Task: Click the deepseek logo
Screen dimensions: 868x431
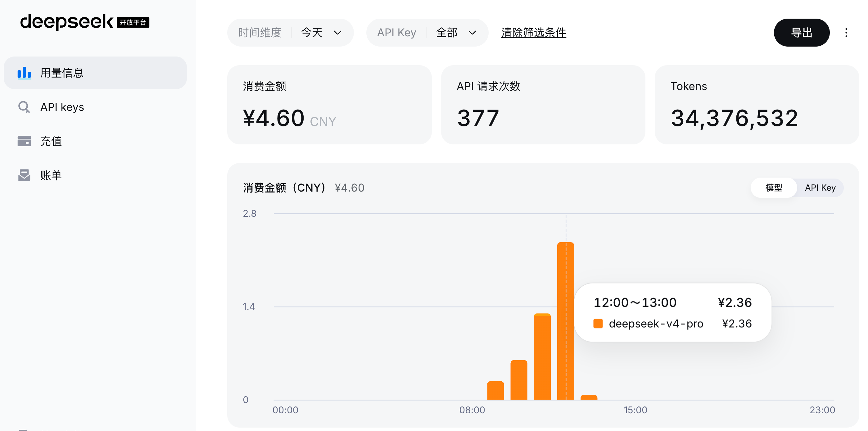Action: coord(66,22)
